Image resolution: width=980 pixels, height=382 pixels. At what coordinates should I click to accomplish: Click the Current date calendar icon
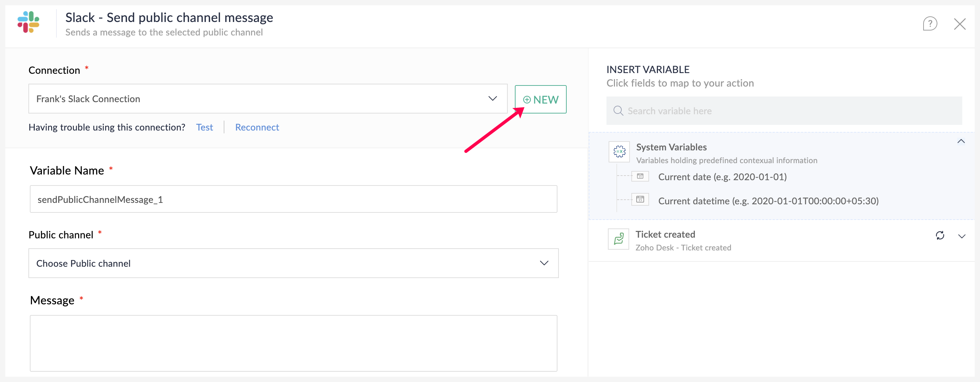pyautogui.click(x=640, y=176)
